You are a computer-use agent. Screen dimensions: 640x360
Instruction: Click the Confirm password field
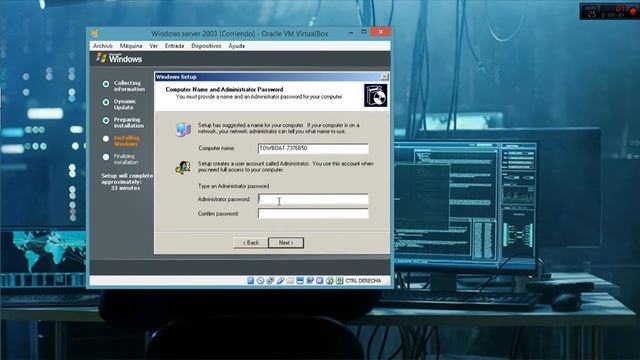click(313, 213)
